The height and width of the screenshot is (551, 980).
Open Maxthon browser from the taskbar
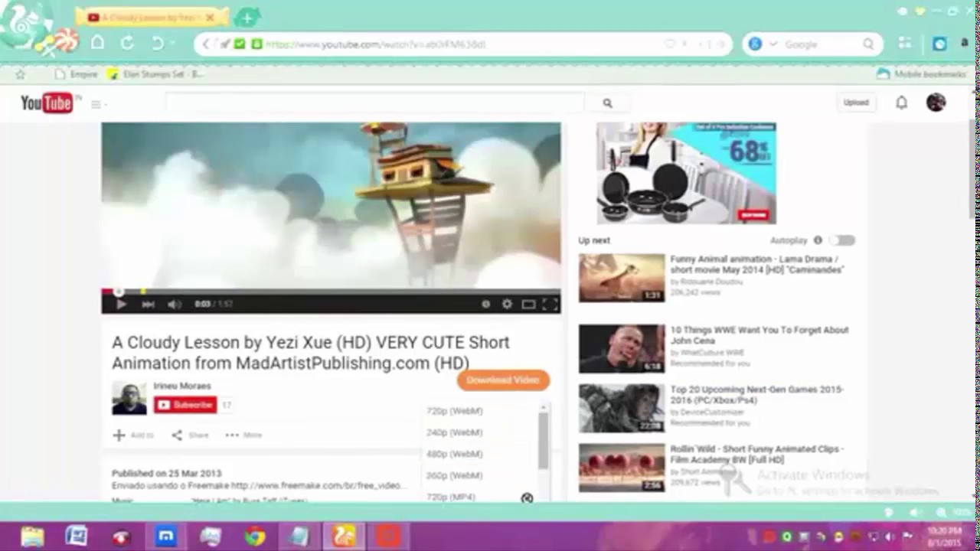165,536
